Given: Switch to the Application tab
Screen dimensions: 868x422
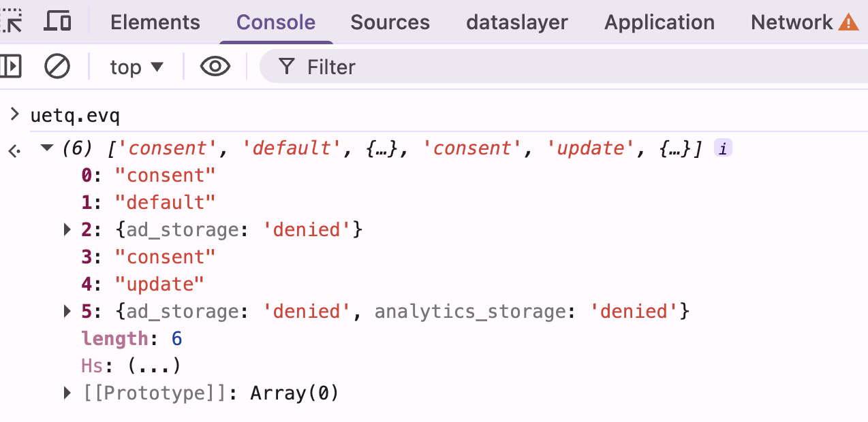Looking at the screenshot, I should click(660, 22).
